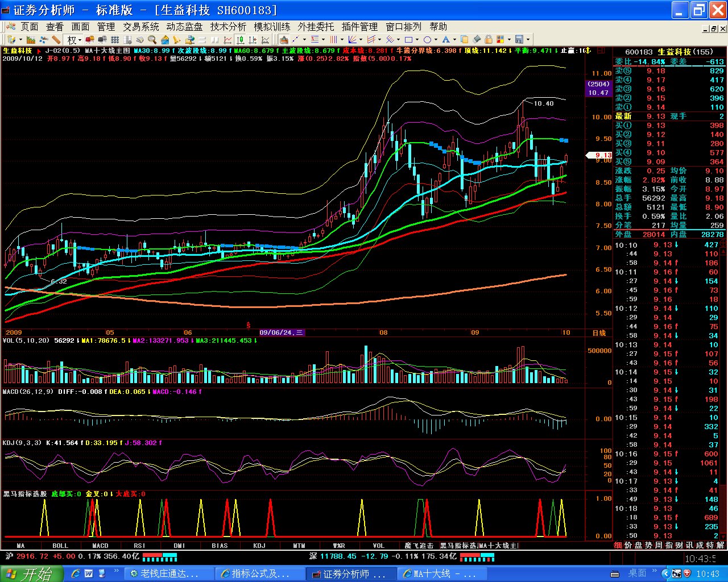Click the 日线 period label
The image size is (728, 582).
coord(599,332)
